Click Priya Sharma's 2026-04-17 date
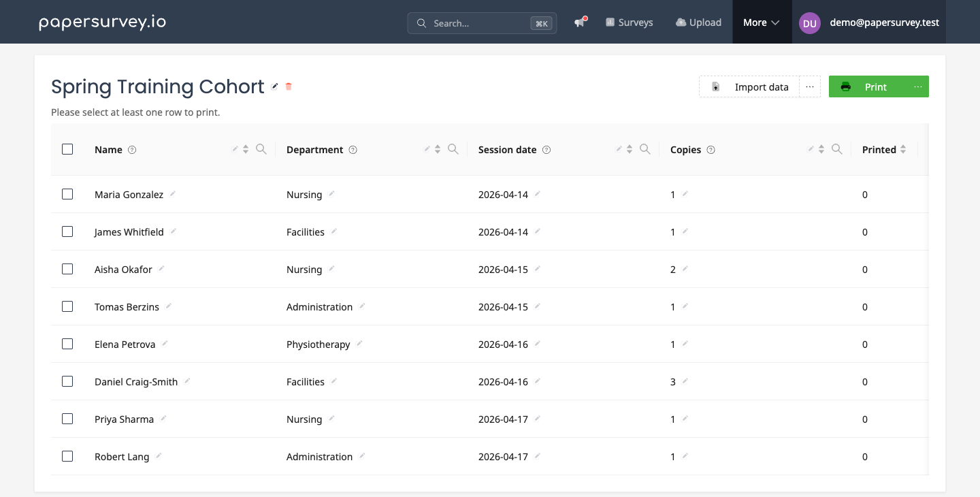Image resolution: width=980 pixels, height=497 pixels. point(503,419)
